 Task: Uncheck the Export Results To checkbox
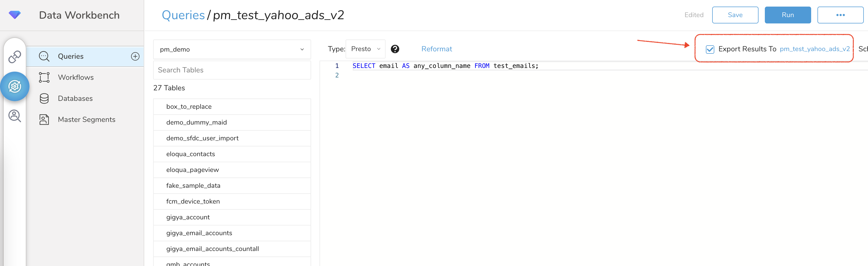pos(710,50)
